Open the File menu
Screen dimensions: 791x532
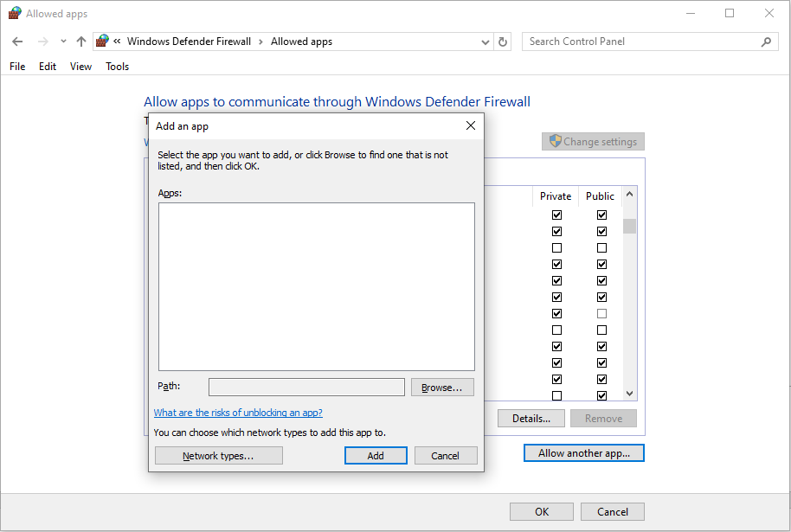pyautogui.click(x=17, y=67)
